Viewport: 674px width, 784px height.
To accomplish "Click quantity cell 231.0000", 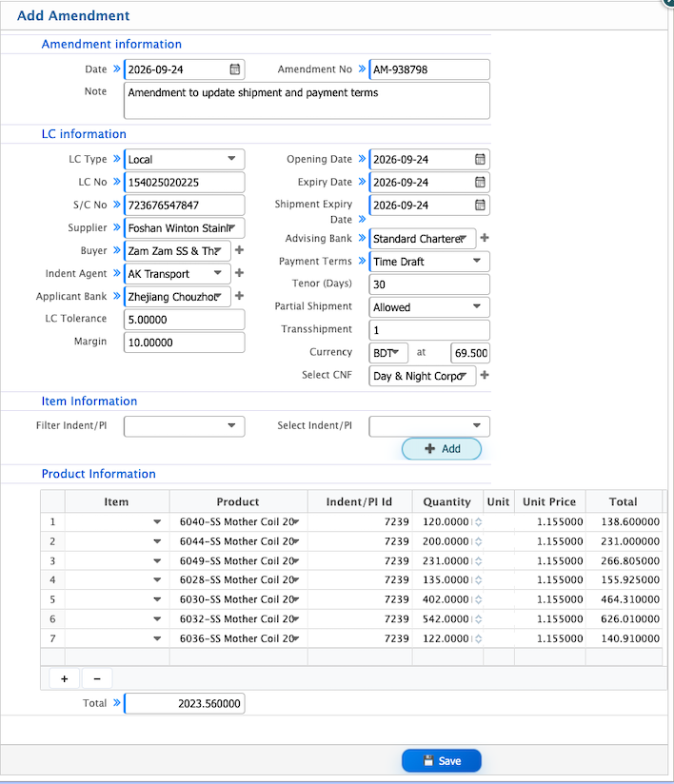I will 446,561.
